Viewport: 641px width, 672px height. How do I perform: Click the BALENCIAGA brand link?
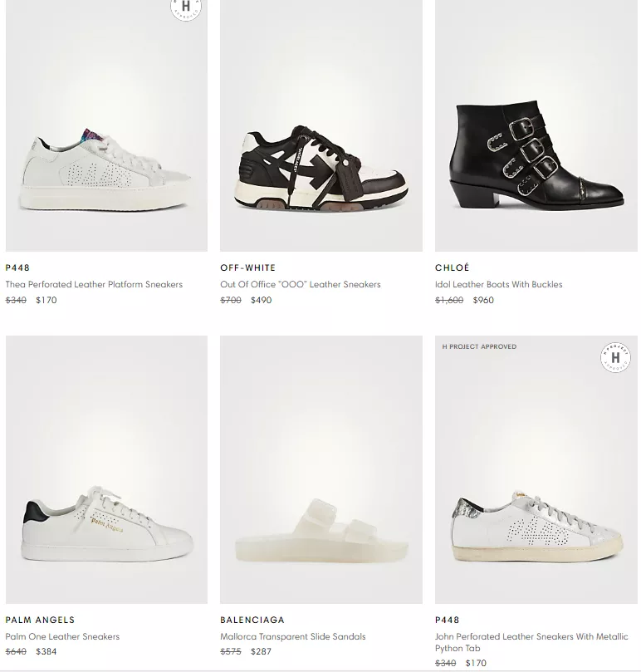tap(252, 620)
